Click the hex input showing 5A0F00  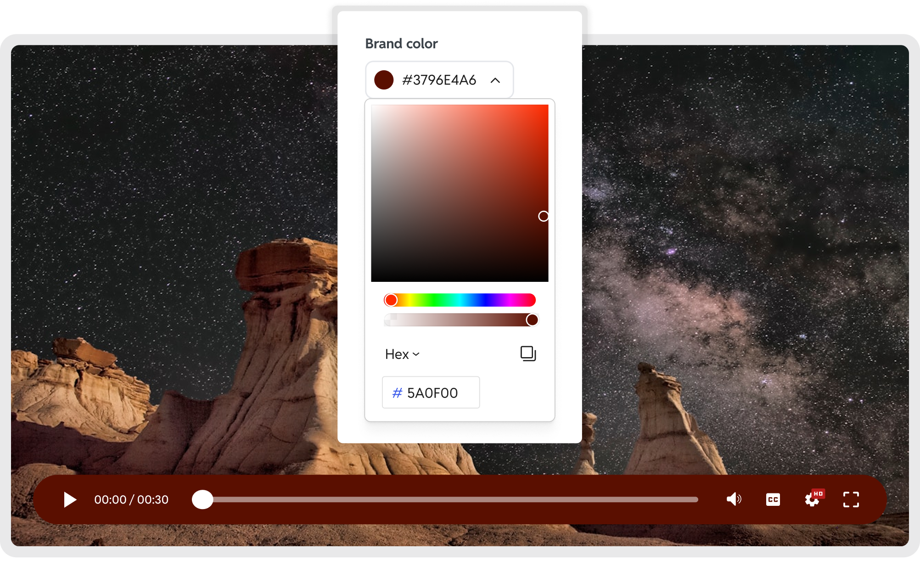point(432,392)
